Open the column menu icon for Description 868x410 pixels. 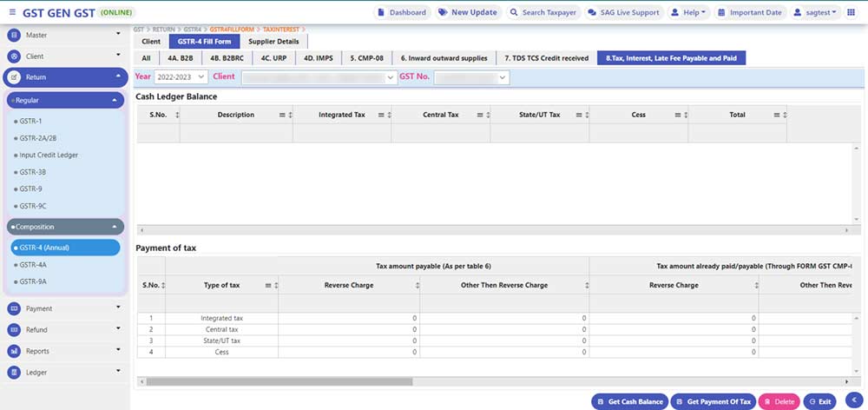coord(281,115)
